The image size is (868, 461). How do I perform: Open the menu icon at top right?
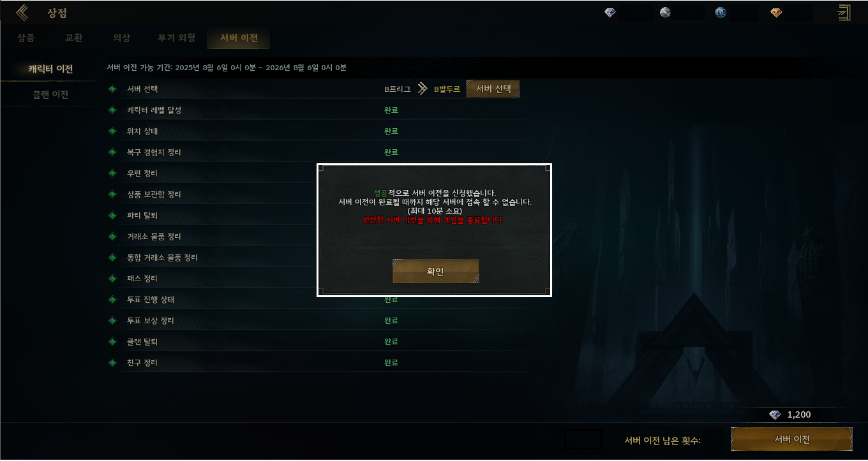(844, 12)
